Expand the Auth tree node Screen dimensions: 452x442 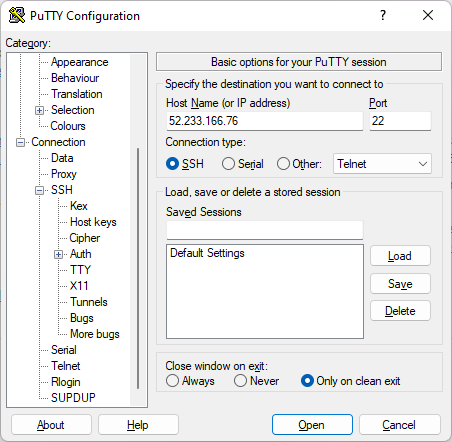coord(58,255)
